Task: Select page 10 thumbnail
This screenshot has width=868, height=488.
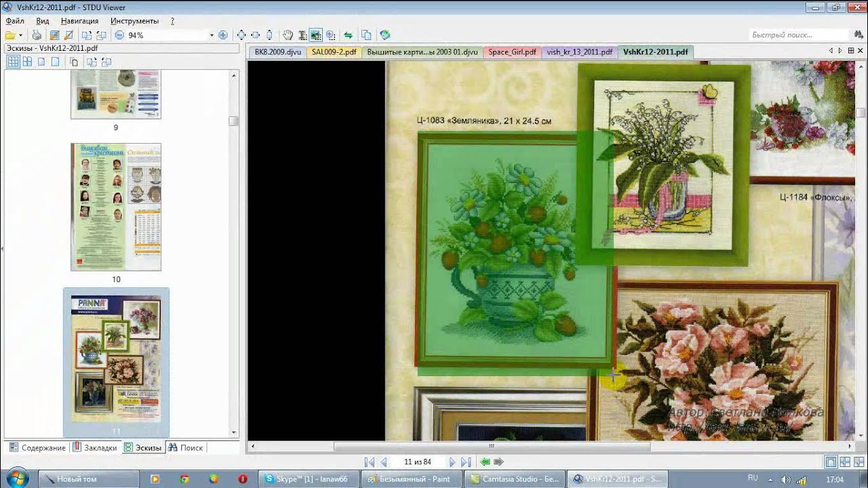Action: [116, 207]
